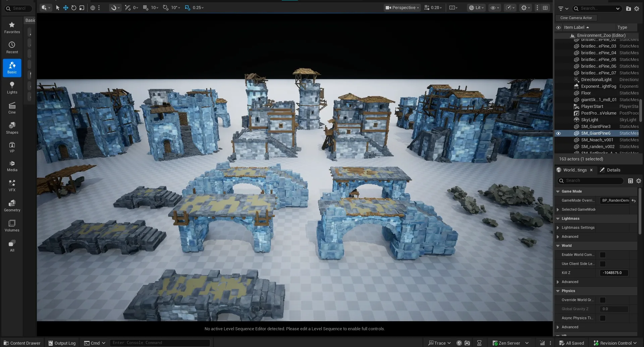
Task: Open the Lit view mode dropdown
Action: coord(476,8)
